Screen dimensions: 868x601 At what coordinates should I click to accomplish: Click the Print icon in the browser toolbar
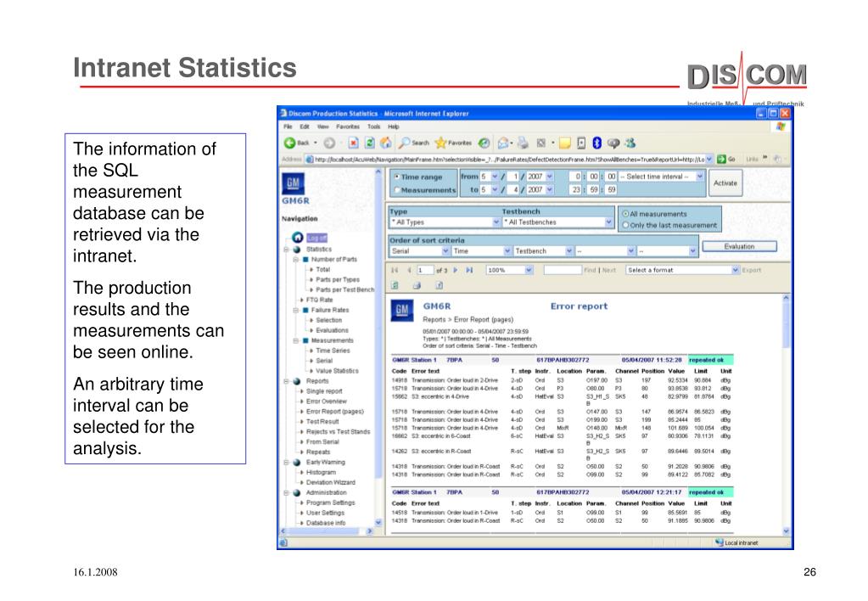(524, 143)
